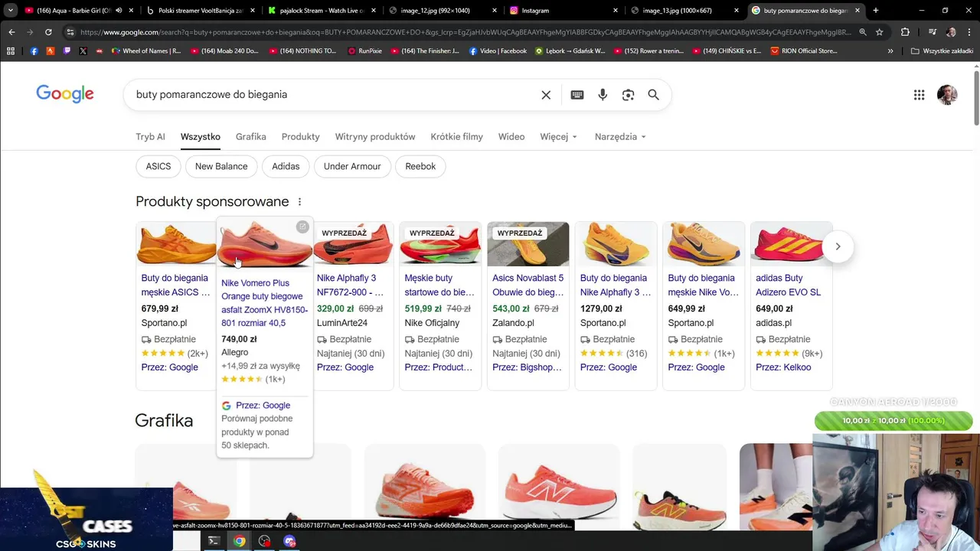Open the X (Twitter) bookmark icon
Viewport: 980px width, 551px height.
(83, 51)
